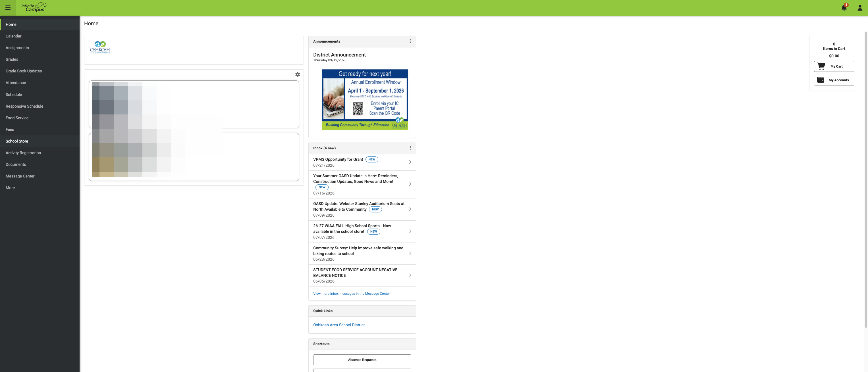Open Attendance page
This screenshot has height=372, width=868.
(40, 83)
